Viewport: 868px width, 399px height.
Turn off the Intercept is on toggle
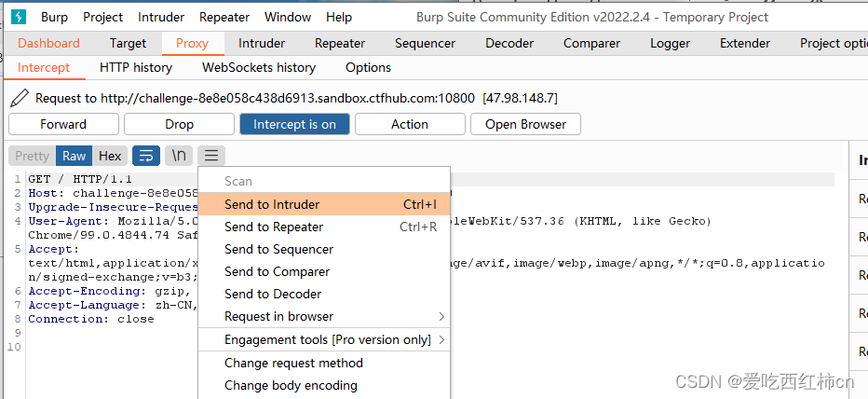pos(294,124)
